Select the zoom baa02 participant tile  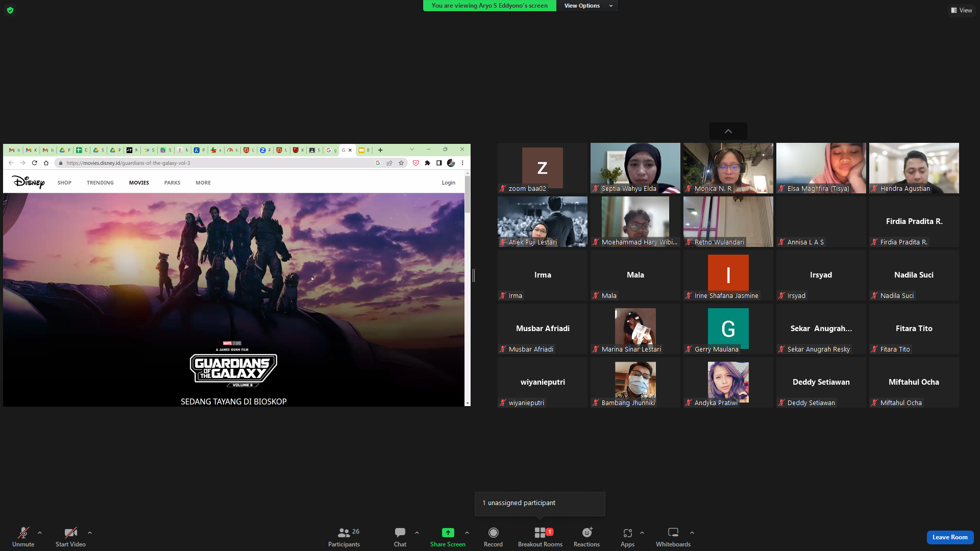[543, 168]
